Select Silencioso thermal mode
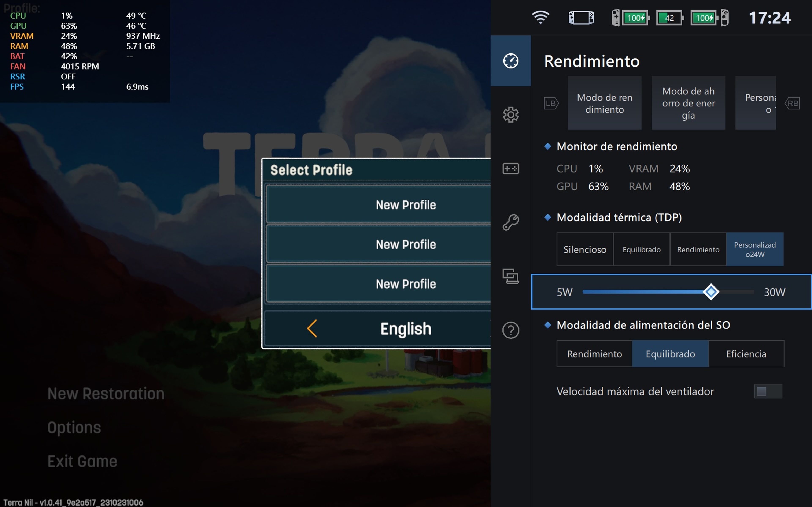 (585, 249)
